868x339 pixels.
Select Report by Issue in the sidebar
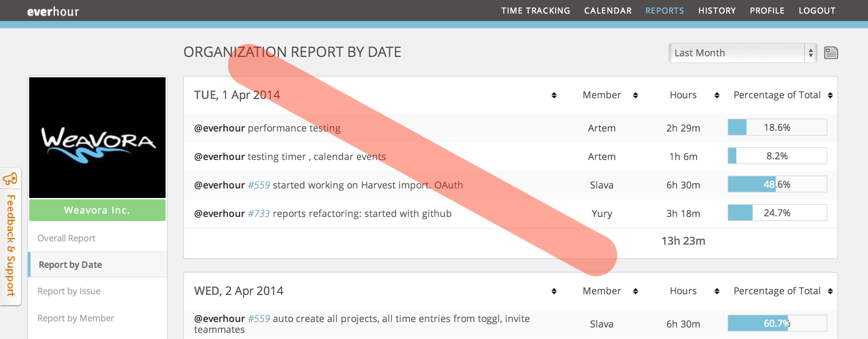click(x=69, y=291)
